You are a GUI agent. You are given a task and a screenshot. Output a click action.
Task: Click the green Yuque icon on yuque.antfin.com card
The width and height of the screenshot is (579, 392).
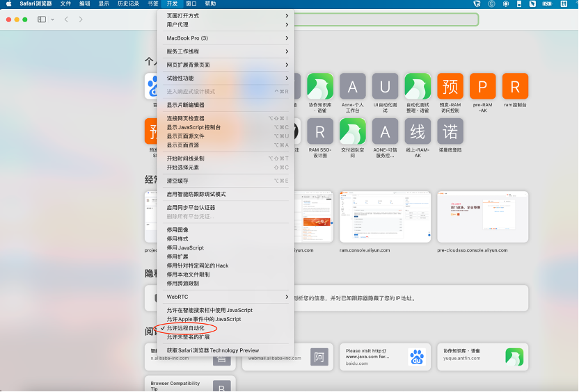514,357
